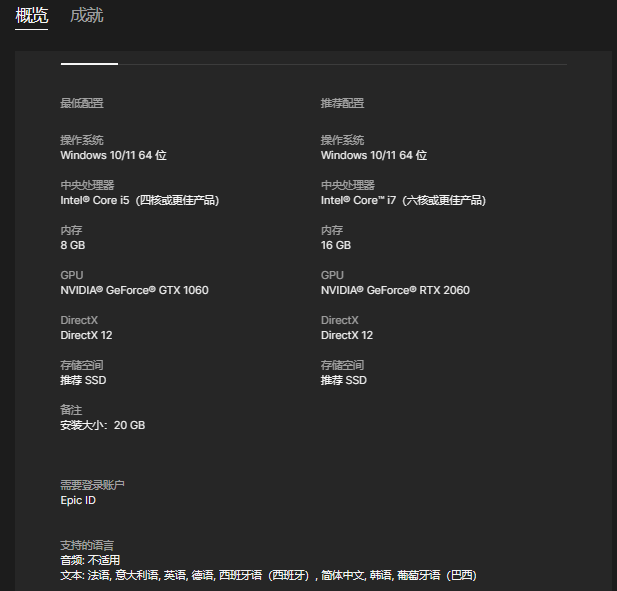Open the 成就 tab
The width and height of the screenshot is (617, 591).
click(x=87, y=16)
